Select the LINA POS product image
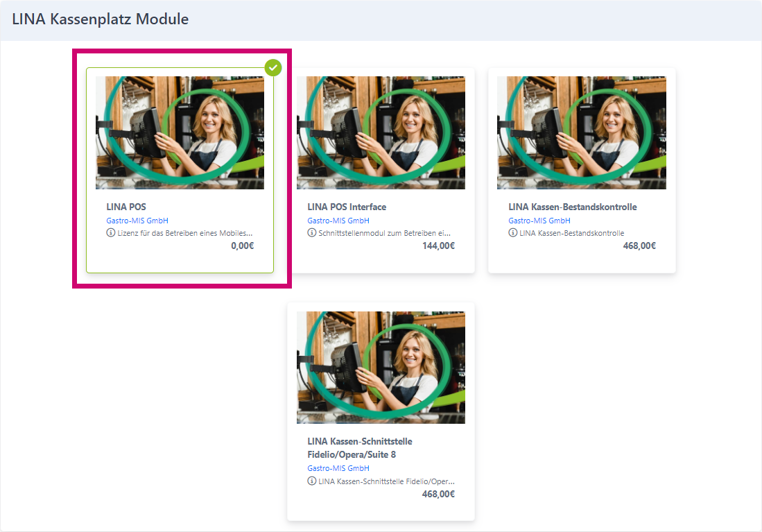The height and width of the screenshot is (532, 762). pyautogui.click(x=180, y=132)
